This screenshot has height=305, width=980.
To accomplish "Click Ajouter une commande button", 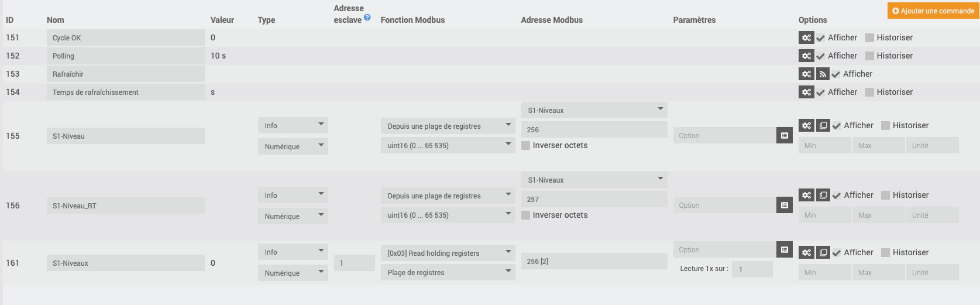I will point(933,11).
